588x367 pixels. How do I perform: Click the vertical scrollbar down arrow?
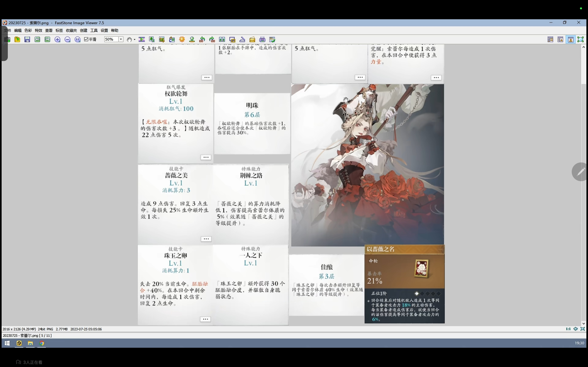coord(584,323)
